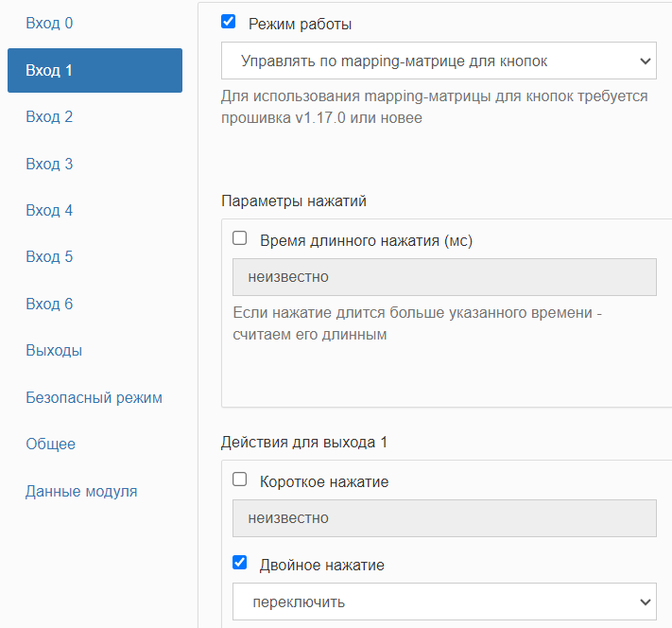Switch to the Вход 2 tab
672x628 pixels.
pos(49,116)
